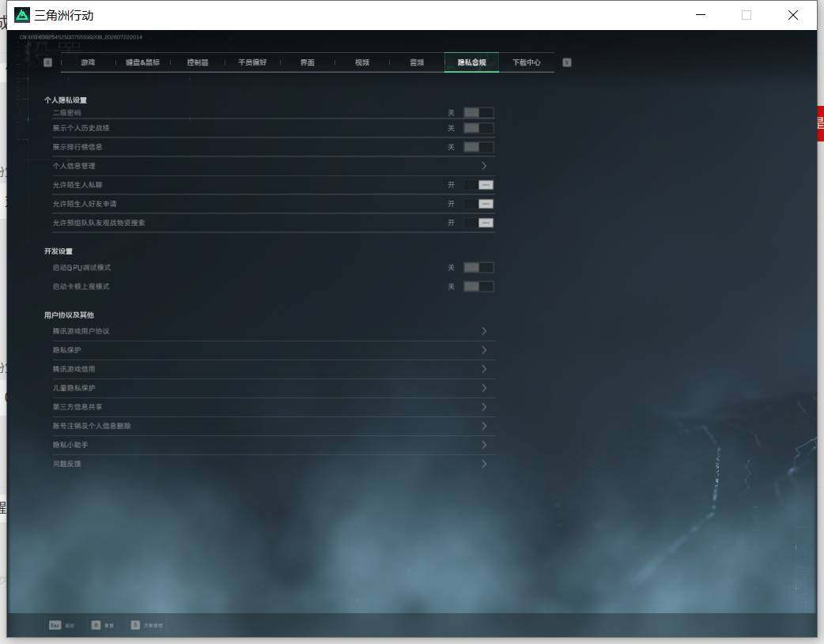
Task: Switch to the 控制器 tab
Action: point(198,62)
